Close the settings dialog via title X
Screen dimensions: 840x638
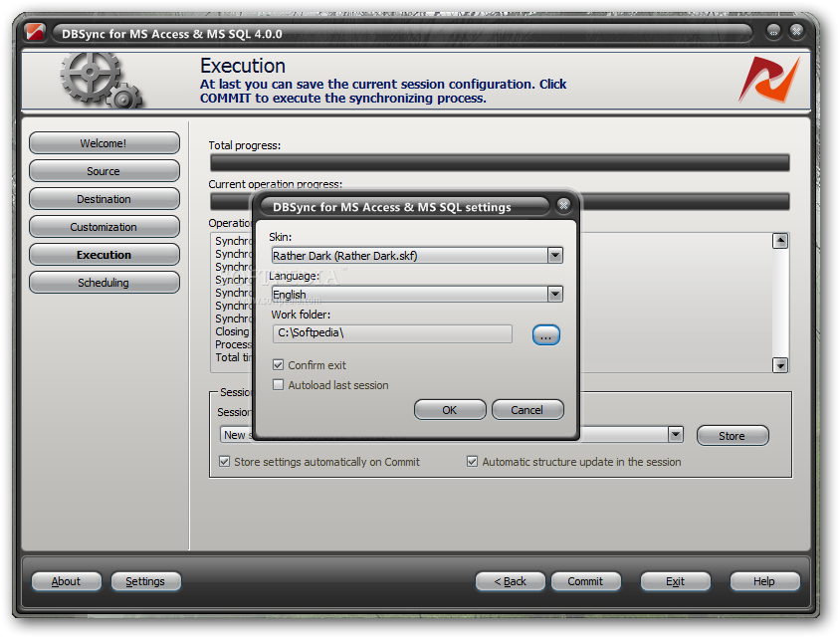click(563, 205)
